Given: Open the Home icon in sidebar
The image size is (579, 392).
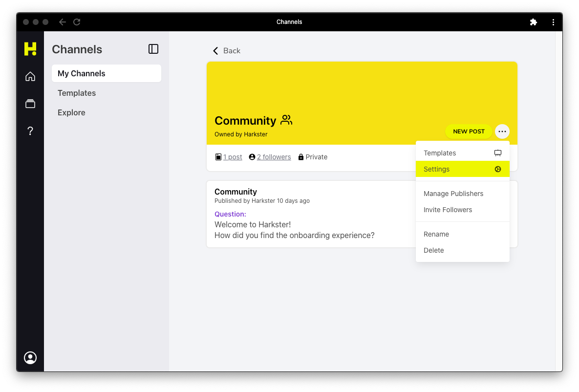Looking at the screenshot, I should [30, 76].
